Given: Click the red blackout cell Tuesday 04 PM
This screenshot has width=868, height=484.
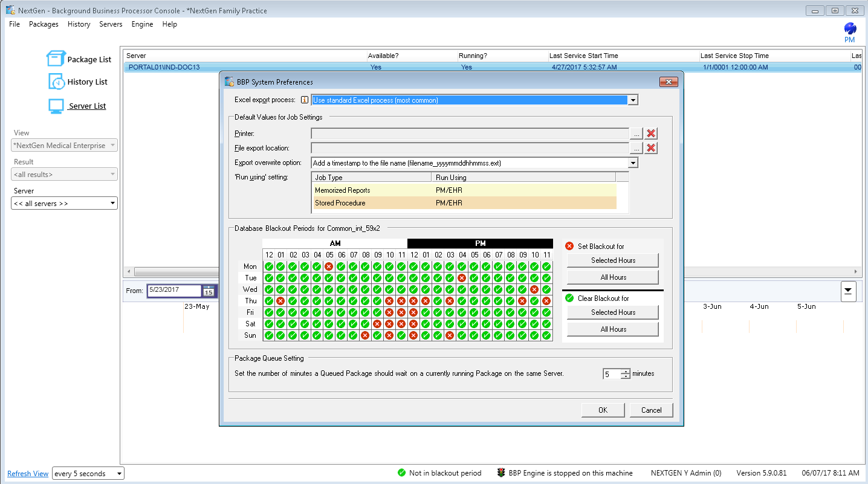Looking at the screenshot, I should pyautogui.click(x=462, y=278).
